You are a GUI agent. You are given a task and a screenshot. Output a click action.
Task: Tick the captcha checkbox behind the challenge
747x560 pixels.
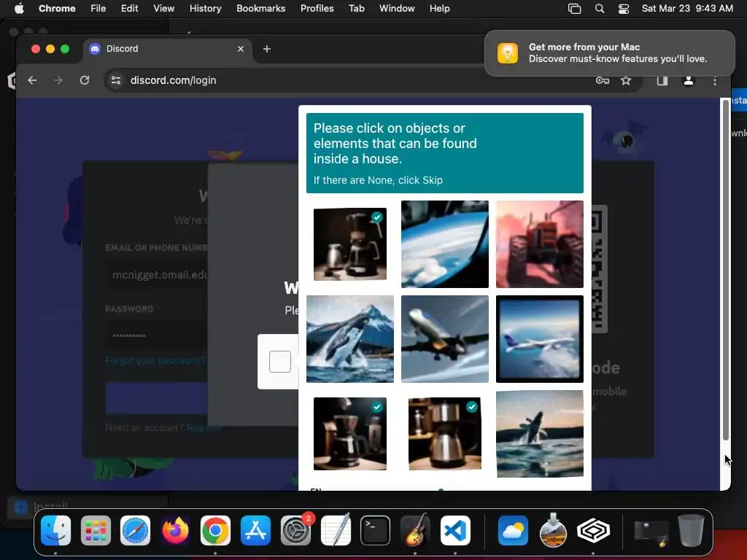279,362
